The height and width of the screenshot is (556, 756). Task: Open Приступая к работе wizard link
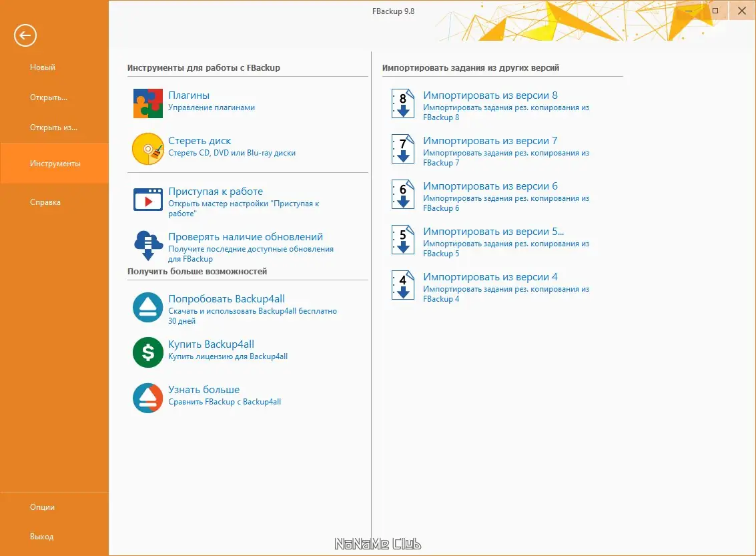(216, 191)
